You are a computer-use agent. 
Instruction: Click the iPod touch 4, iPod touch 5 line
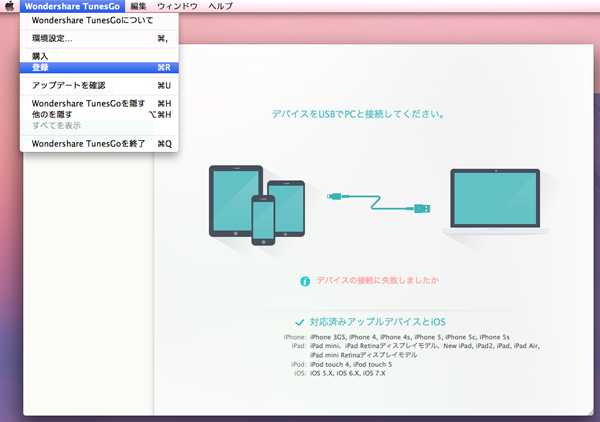[x=351, y=364]
